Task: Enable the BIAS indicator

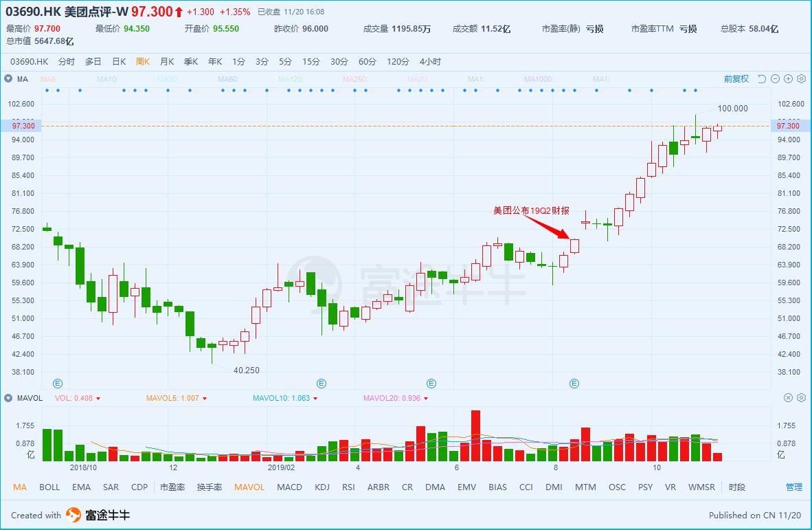Action: (x=497, y=487)
